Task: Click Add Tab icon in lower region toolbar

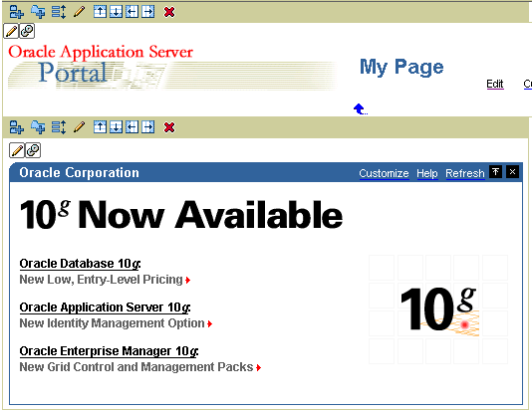Action: [38, 127]
